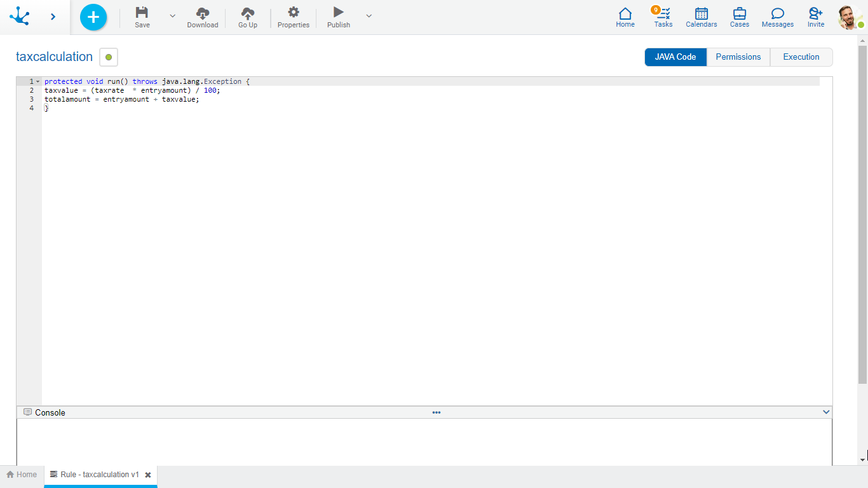Switch to the Permissions tab
Screen dimensions: 868x488
(738, 57)
